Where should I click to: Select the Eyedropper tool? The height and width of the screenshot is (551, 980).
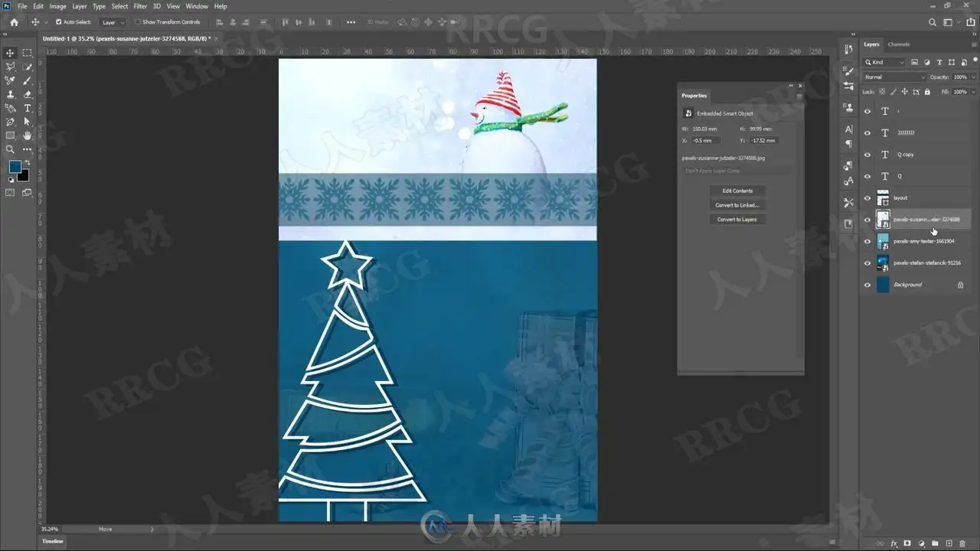10,80
